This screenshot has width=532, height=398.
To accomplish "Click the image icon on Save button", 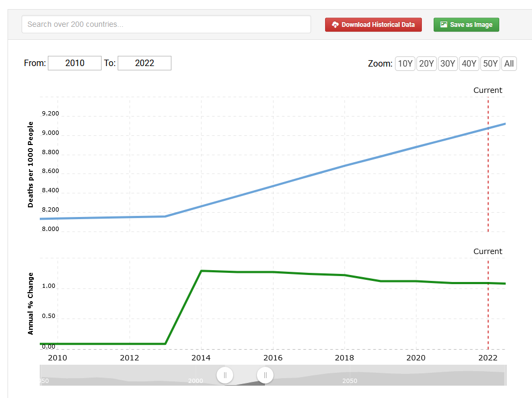I will (443, 25).
